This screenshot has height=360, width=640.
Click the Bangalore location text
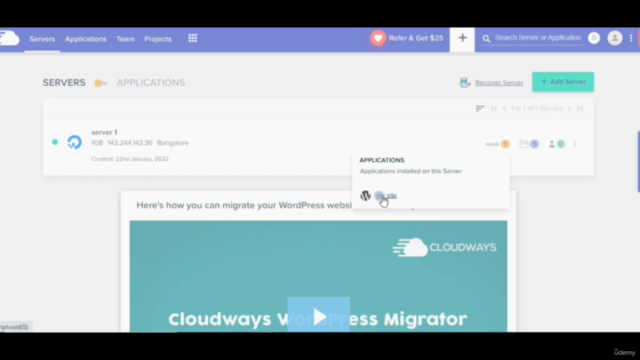pos(173,143)
